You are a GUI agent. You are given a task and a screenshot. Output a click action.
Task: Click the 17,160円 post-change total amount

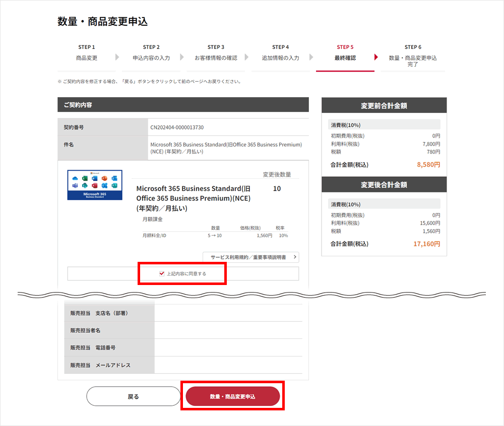click(x=426, y=244)
